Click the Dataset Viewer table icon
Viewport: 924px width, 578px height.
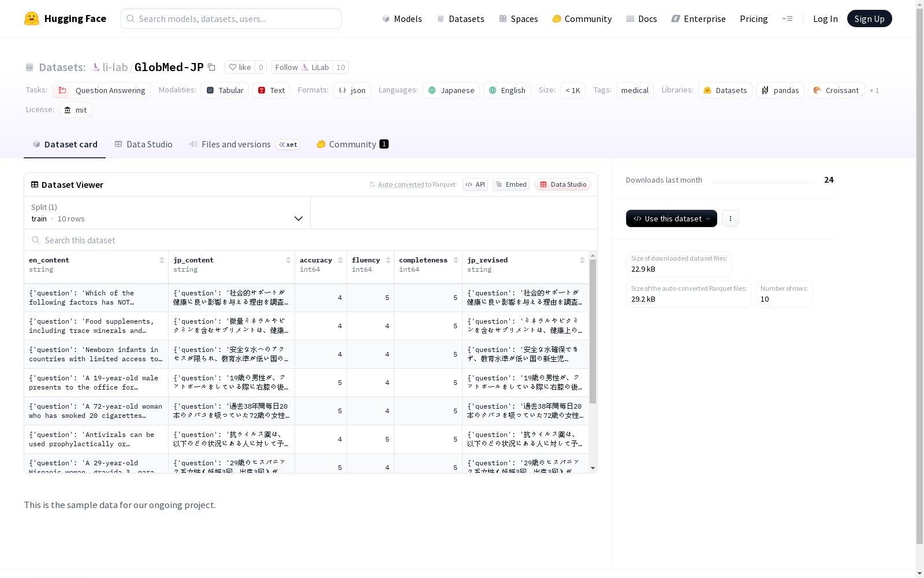(35, 185)
